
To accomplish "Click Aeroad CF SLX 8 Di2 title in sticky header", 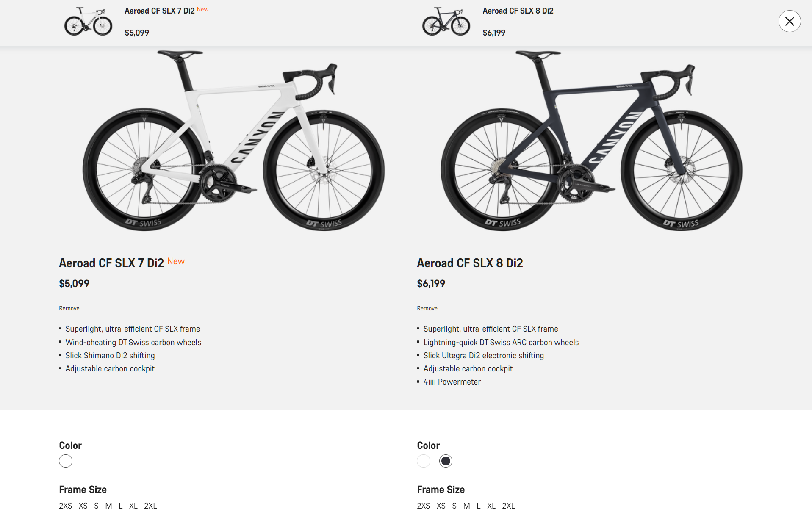I will tap(518, 11).
